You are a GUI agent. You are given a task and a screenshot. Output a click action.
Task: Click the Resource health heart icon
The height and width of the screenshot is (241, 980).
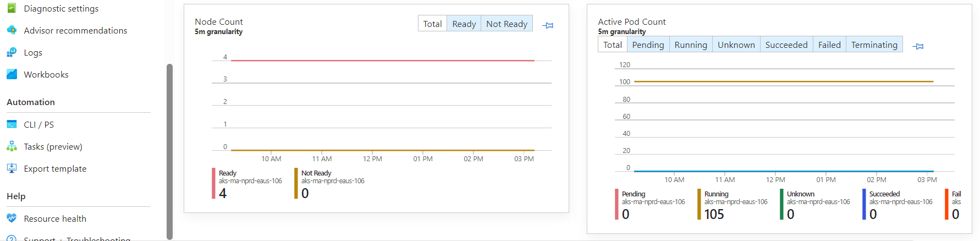pyautogui.click(x=12, y=218)
